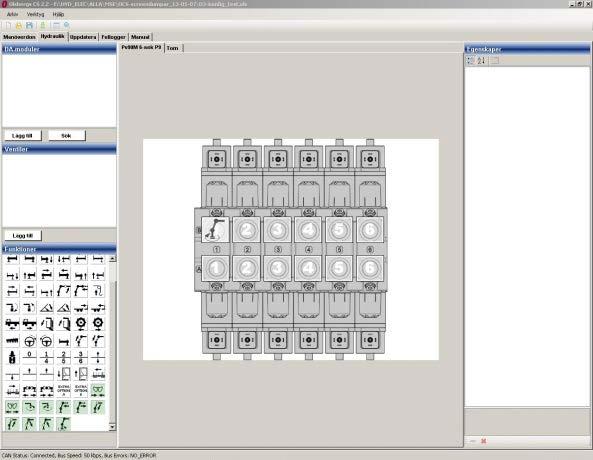Select valve slot B1 with crane icon

[215, 229]
